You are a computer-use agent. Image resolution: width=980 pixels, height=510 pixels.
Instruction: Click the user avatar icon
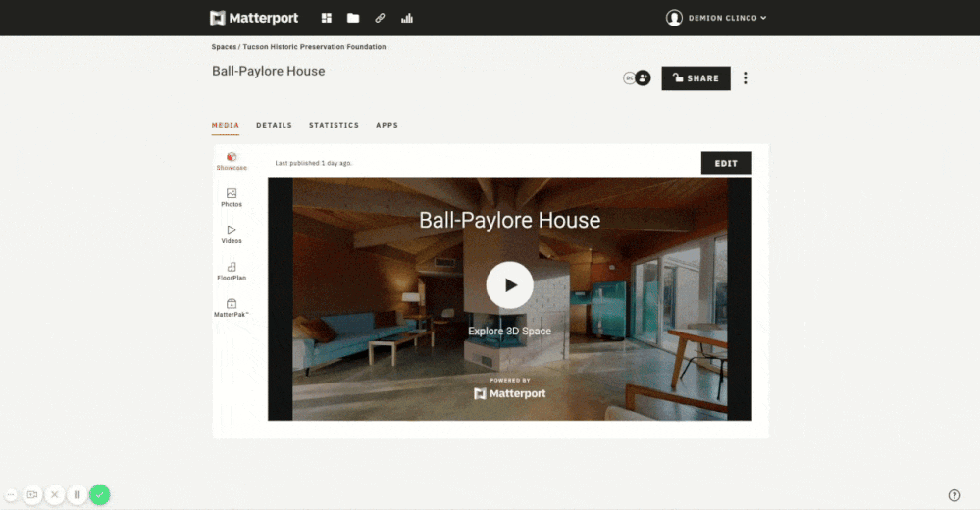(674, 18)
